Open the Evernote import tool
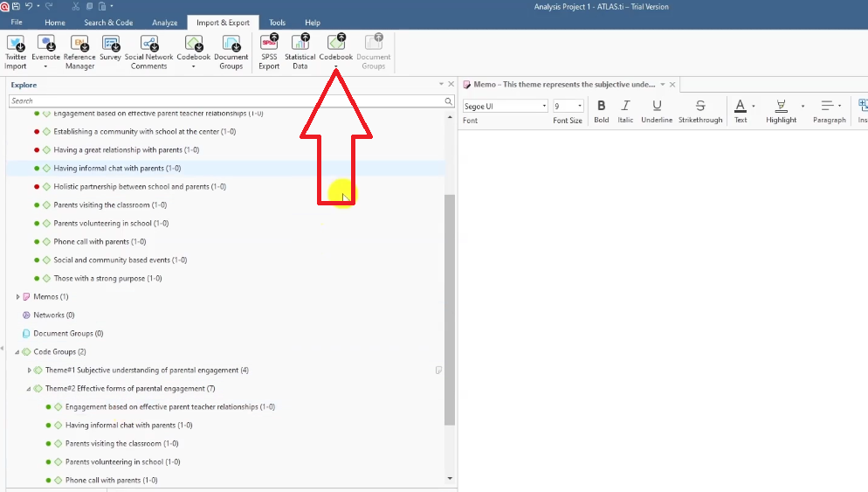868x492 pixels. (45, 44)
